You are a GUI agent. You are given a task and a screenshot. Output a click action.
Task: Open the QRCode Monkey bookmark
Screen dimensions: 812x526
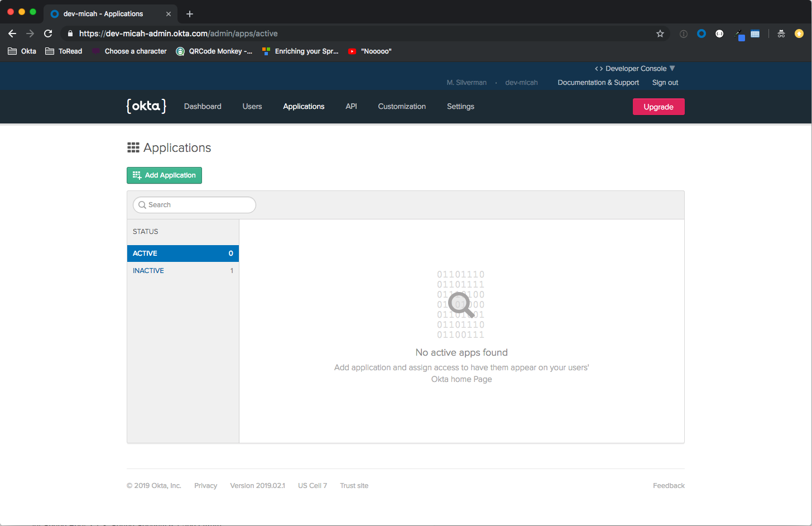[x=214, y=51]
